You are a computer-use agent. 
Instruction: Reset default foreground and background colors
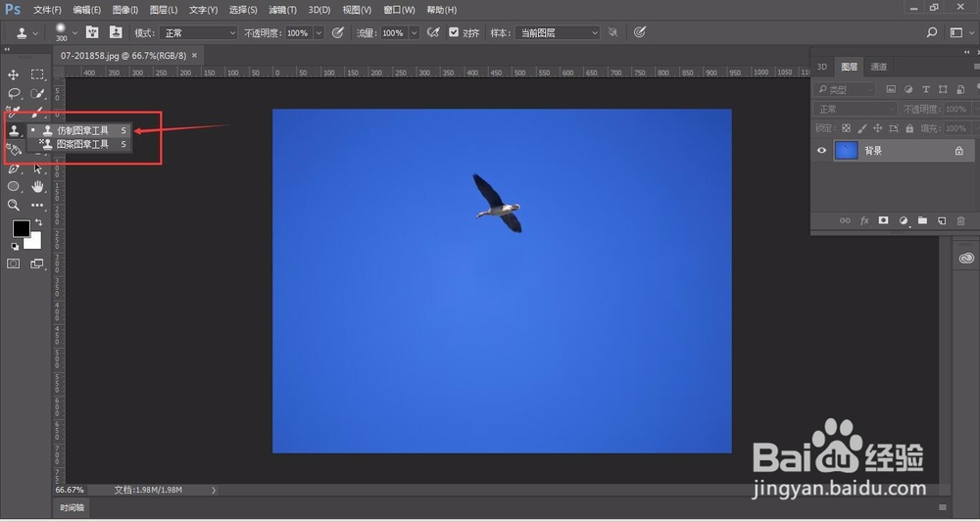coord(15,246)
